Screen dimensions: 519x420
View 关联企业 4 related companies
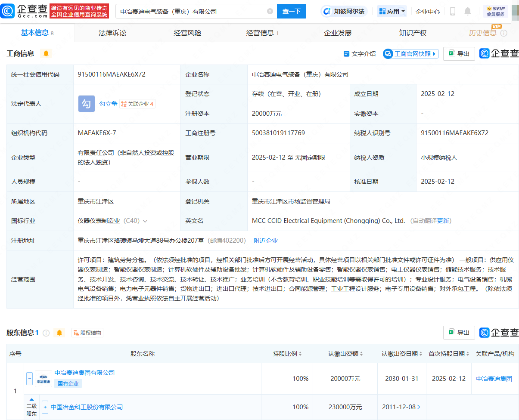click(x=137, y=104)
